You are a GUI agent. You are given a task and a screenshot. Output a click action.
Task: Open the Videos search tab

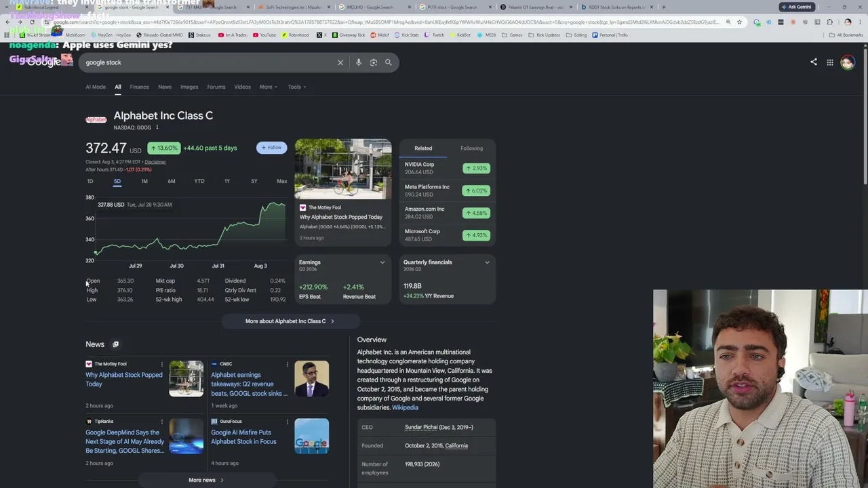pyautogui.click(x=242, y=87)
